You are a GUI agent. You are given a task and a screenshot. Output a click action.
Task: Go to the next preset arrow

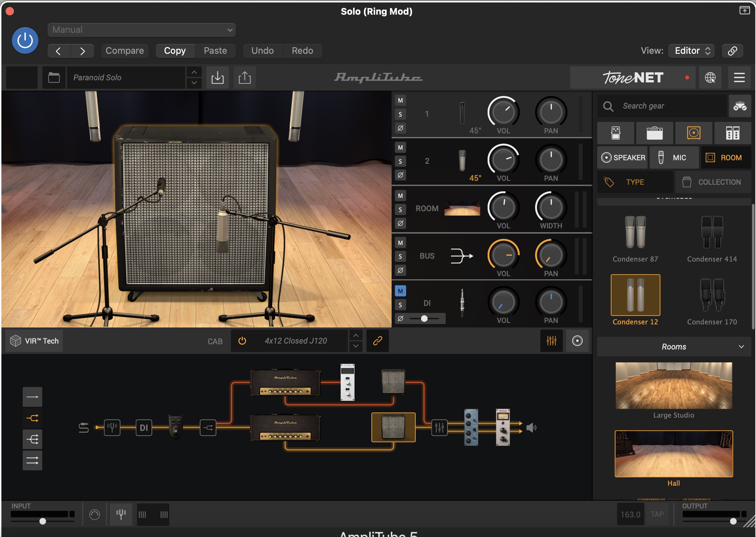[82, 51]
